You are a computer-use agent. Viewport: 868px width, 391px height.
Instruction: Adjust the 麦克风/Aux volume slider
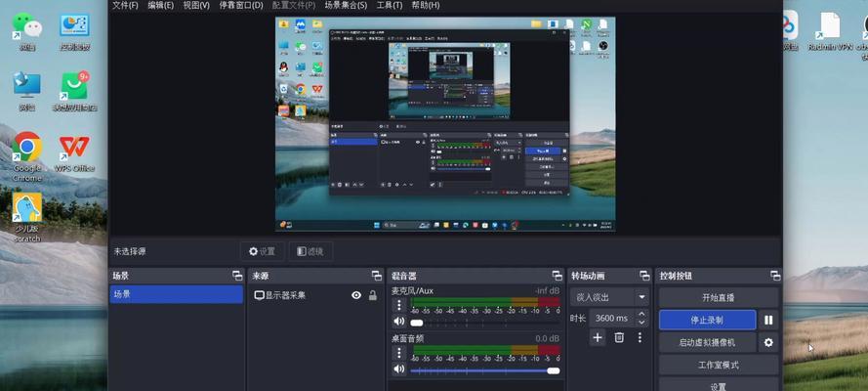point(485,323)
